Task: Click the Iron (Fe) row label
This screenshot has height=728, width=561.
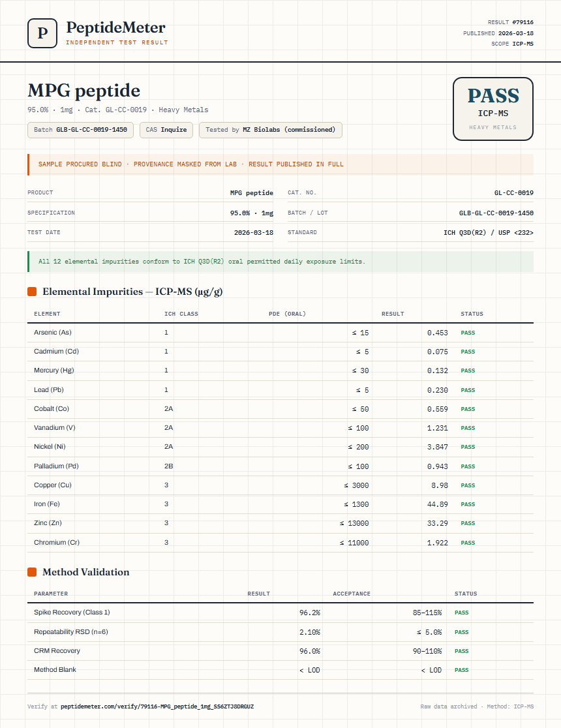Action: (47, 504)
